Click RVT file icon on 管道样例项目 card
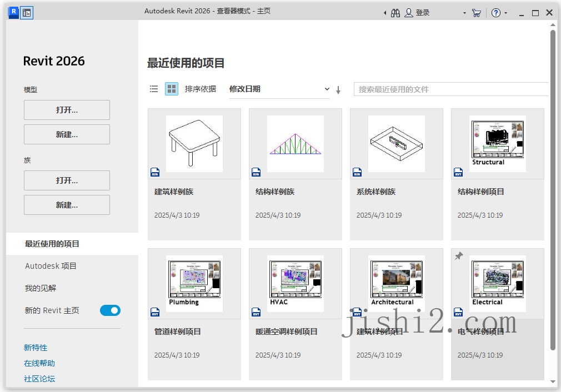 point(155,312)
